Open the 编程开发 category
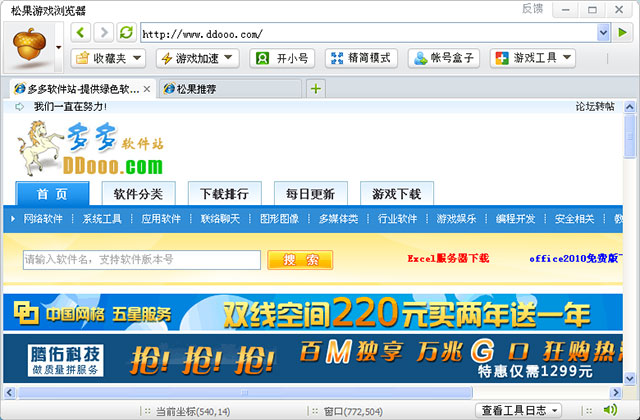This screenshot has height=420, width=640. (516, 219)
